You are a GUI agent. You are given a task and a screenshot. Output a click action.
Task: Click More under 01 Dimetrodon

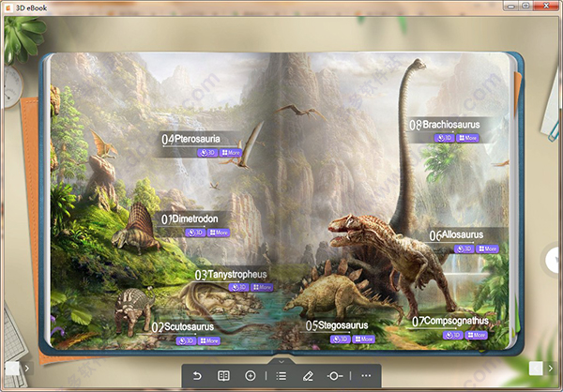[219, 233]
